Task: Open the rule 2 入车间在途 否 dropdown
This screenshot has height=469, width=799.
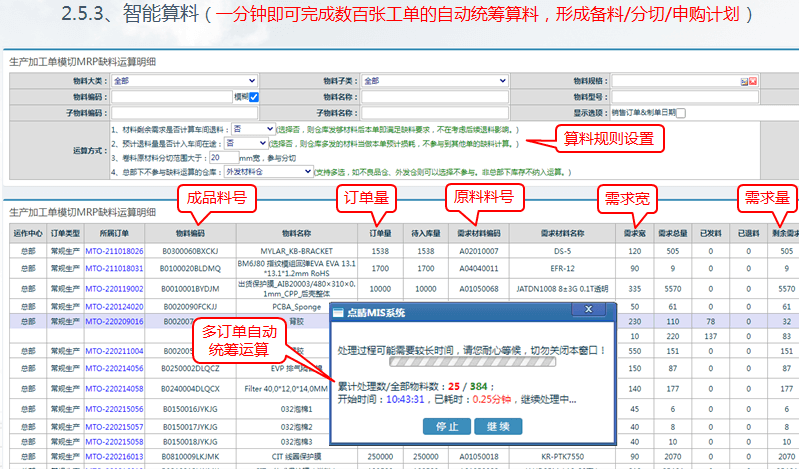Action: pyautogui.click(x=246, y=143)
